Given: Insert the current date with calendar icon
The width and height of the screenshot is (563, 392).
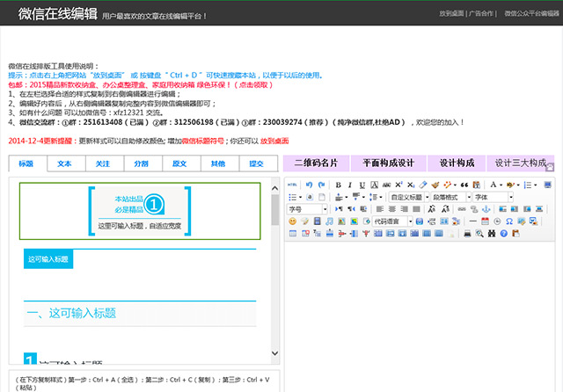Looking at the screenshot, I should pos(485,221).
